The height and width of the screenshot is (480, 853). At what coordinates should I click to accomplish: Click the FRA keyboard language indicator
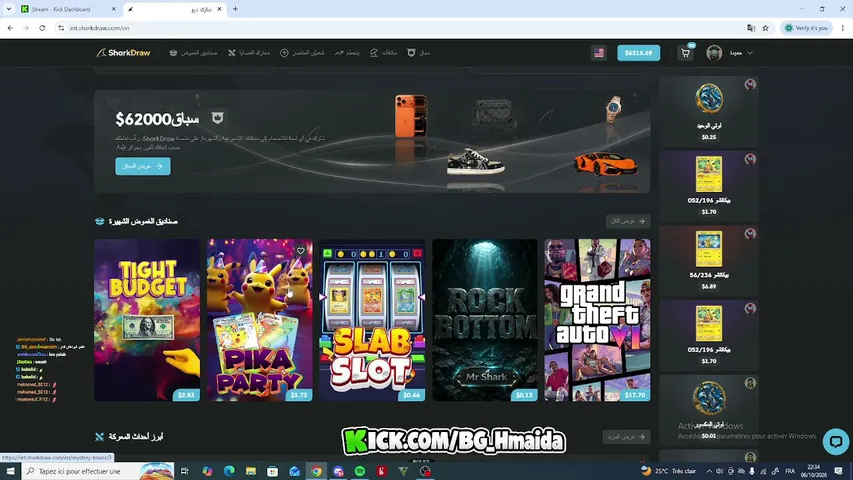pos(790,471)
